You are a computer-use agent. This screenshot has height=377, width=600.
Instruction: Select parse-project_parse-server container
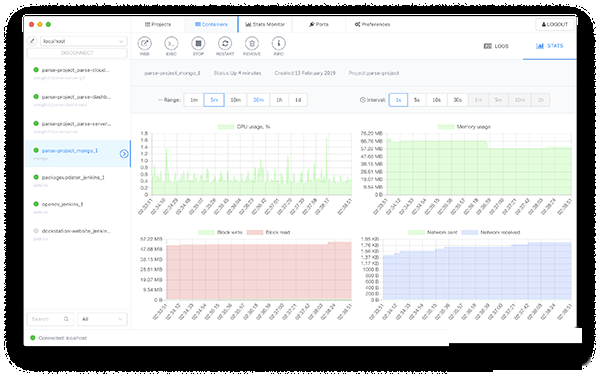click(78, 127)
